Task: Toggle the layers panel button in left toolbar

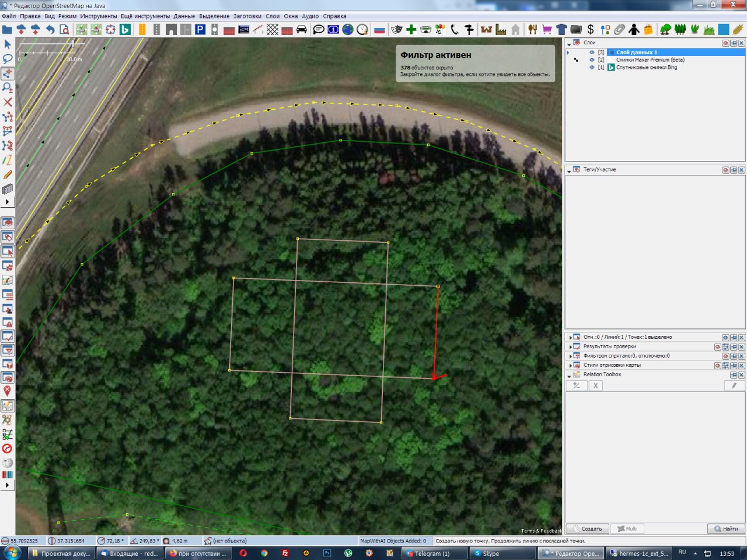Action: point(8,223)
